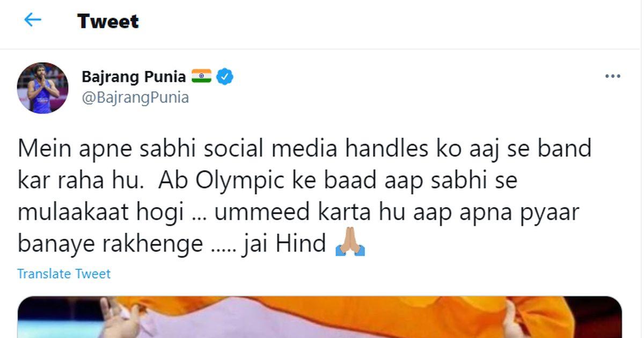The height and width of the screenshot is (338, 644).
Task: Click the blue verified badge
Action: coord(225,77)
